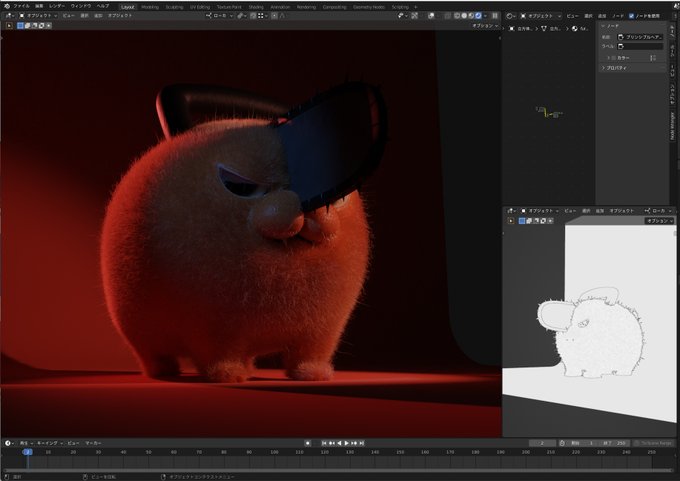Choose the intersect selection mode icon
The height and width of the screenshot is (481, 680).
(49, 26)
